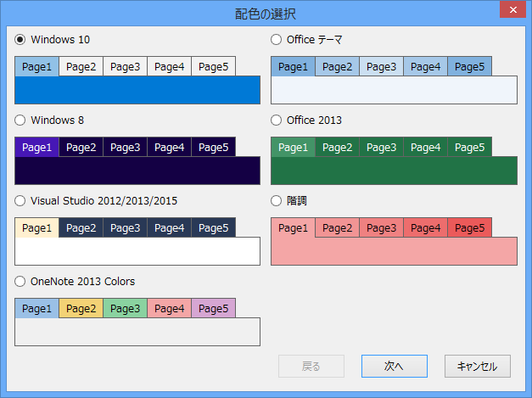
Task: Click yellow Page2 tab in OneNote preview
Action: (x=81, y=309)
